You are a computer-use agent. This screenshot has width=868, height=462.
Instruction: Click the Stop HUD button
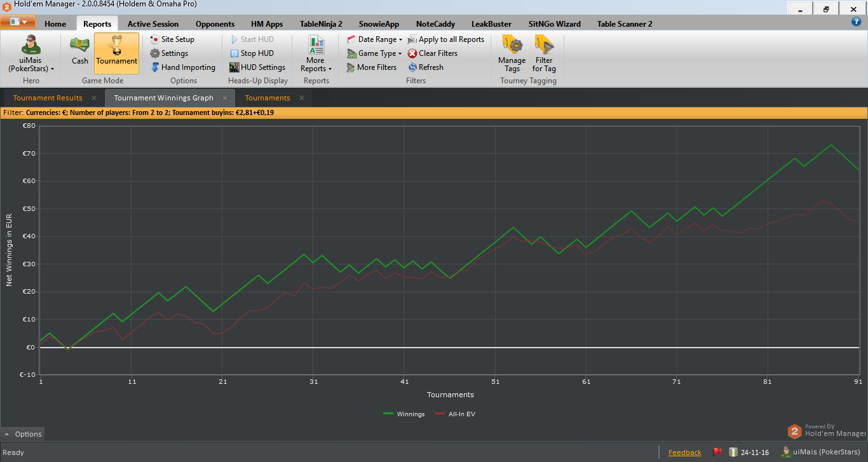252,53
